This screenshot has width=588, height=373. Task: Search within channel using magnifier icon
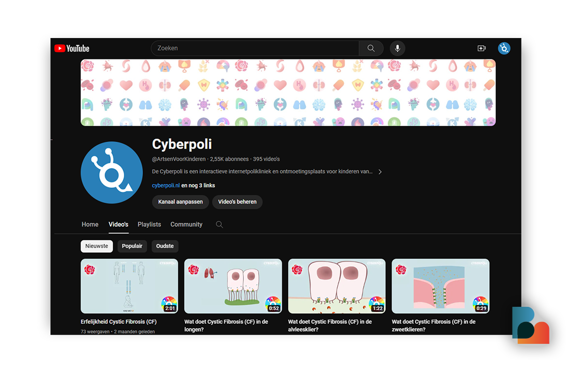(x=220, y=225)
